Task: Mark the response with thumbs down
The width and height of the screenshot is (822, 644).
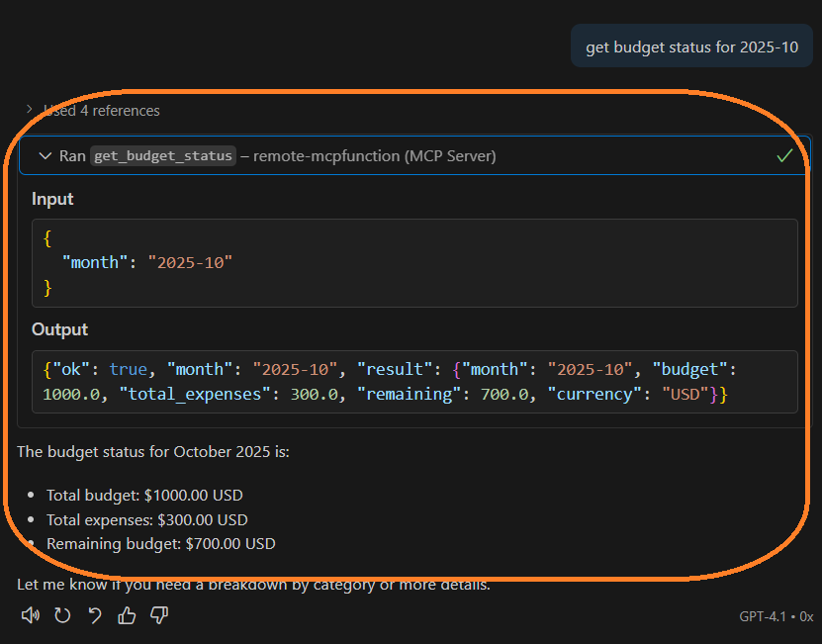Action: (x=158, y=615)
